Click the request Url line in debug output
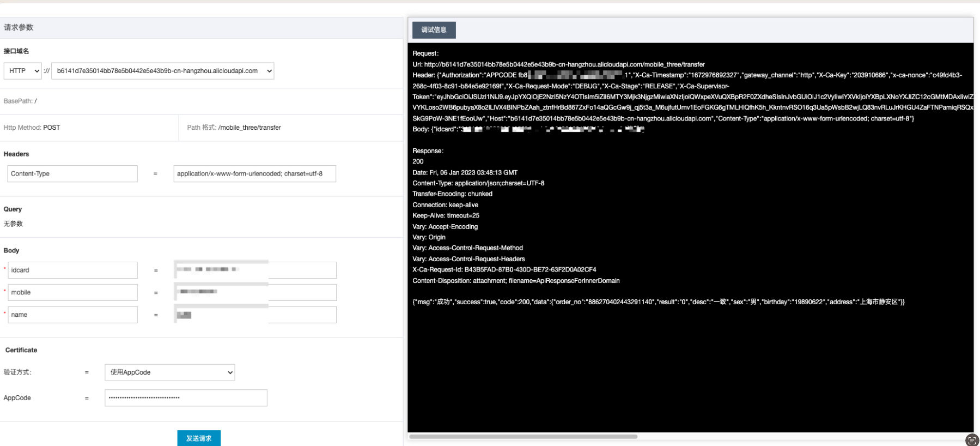 click(558, 64)
